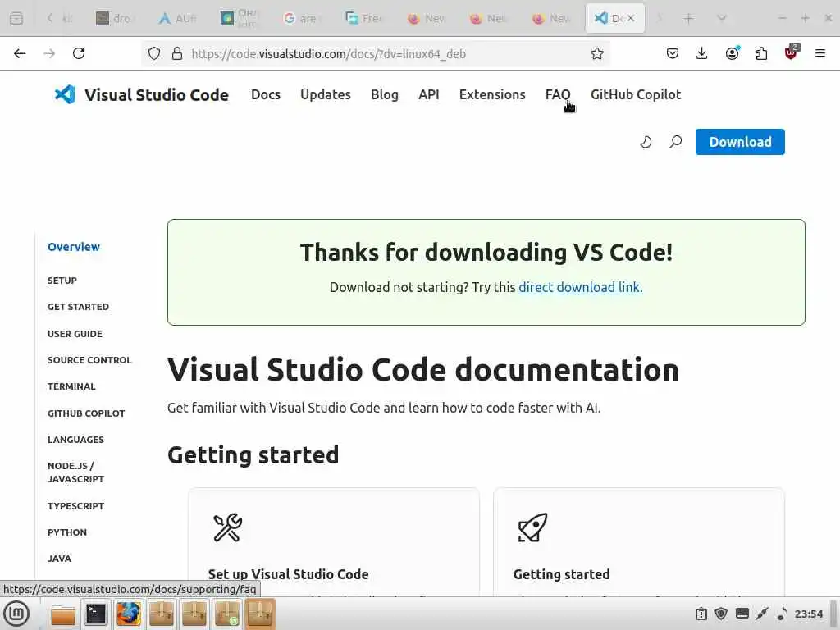Switch to the Google 'are' tab
Image resolution: width=840 pixels, height=630 pixels.
301,18
